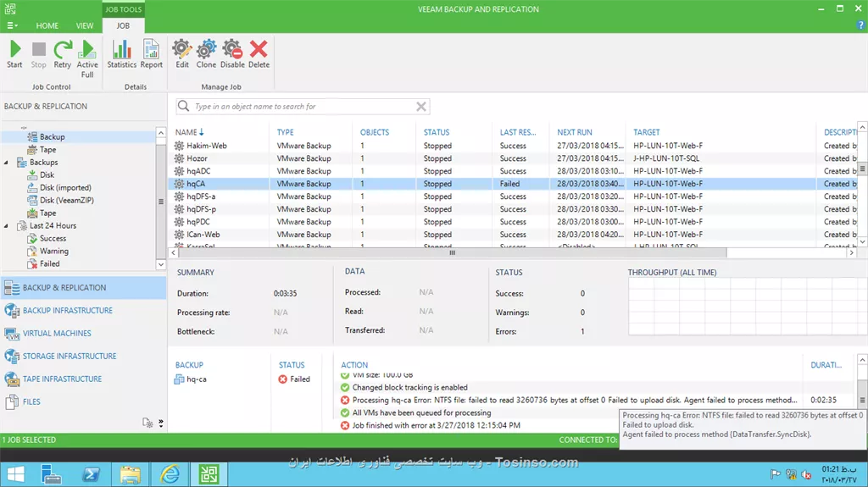Collapse the Backups tree node
Image resolution: width=868 pixels, height=487 pixels.
click(x=6, y=162)
